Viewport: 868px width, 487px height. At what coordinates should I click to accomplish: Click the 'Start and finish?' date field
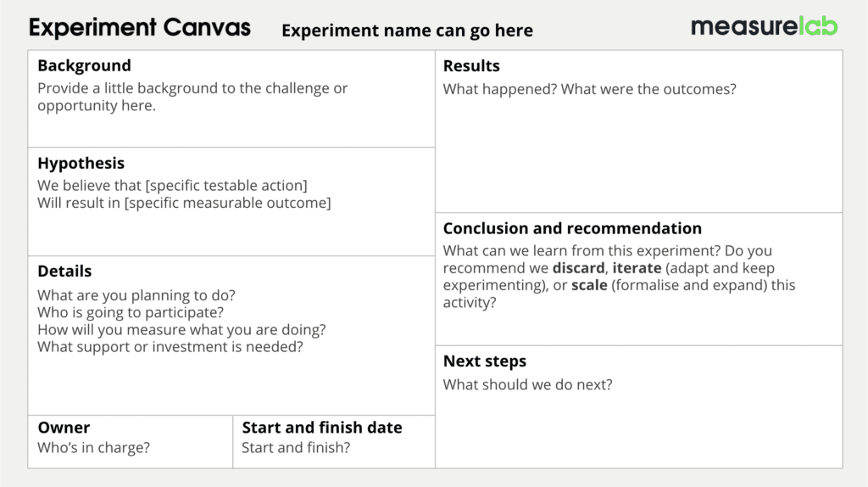(x=296, y=447)
